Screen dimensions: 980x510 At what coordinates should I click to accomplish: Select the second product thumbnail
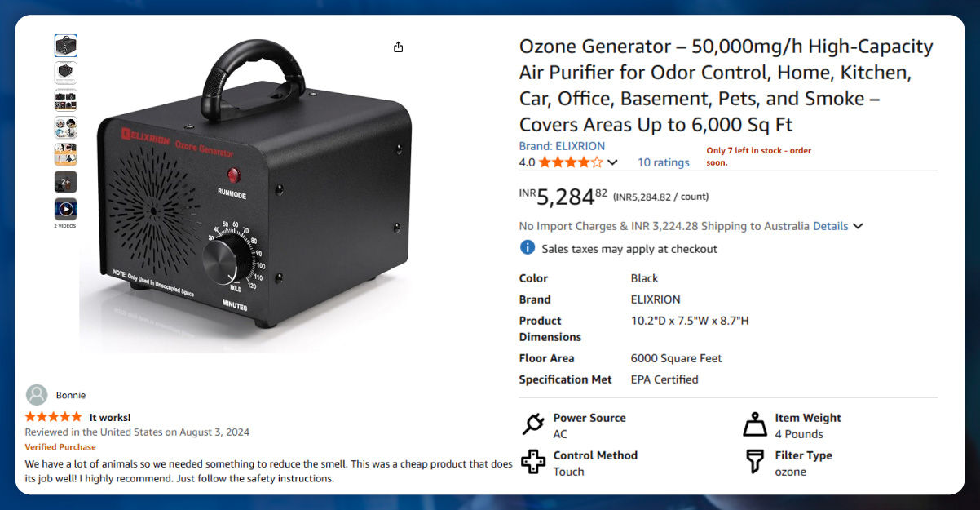pyautogui.click(x=66, y=73)
